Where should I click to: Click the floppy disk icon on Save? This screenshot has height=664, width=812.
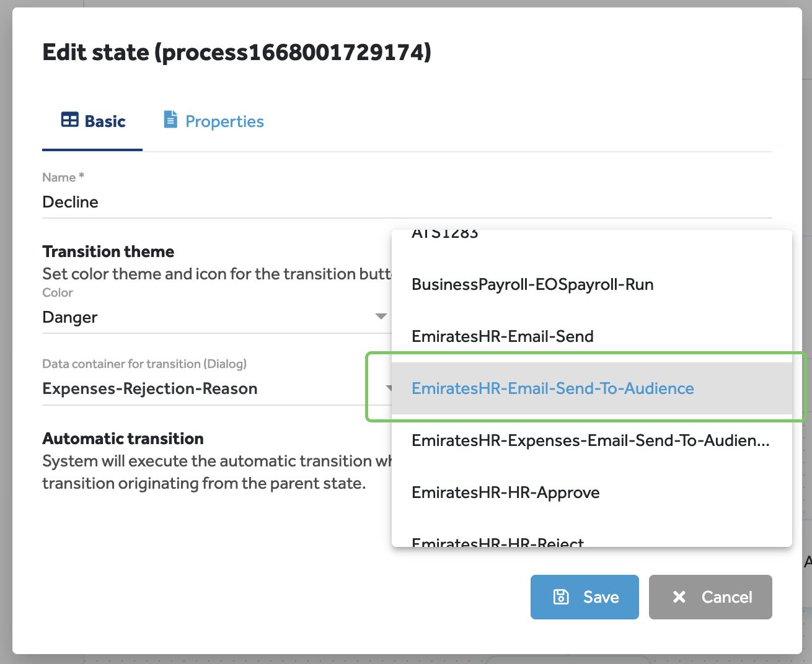point(561,596)
